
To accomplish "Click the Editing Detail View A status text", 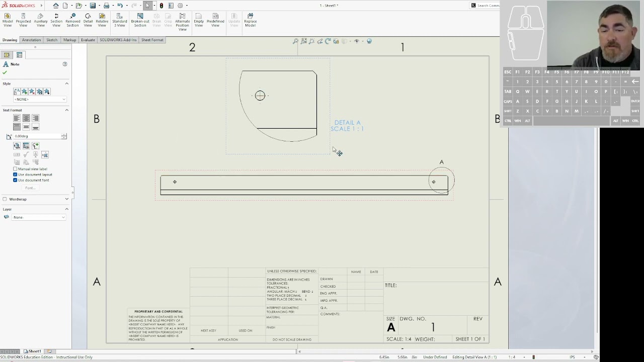I will 474,357.
